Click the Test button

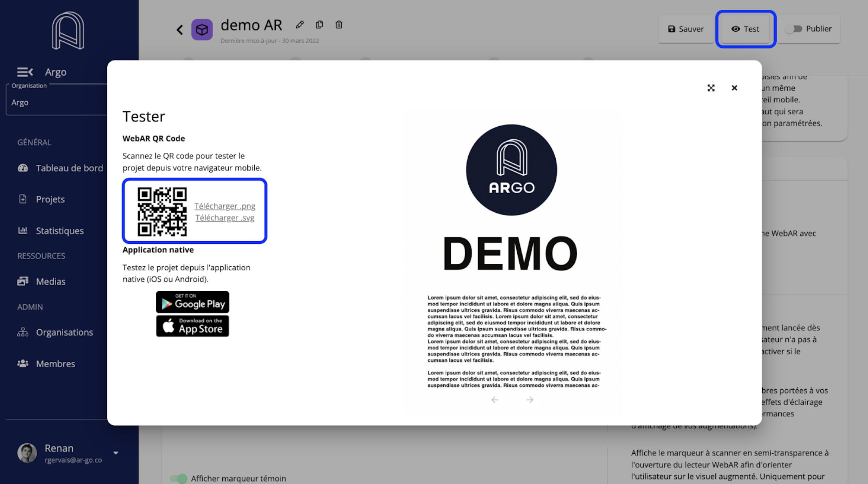click(x=745, y=29)
